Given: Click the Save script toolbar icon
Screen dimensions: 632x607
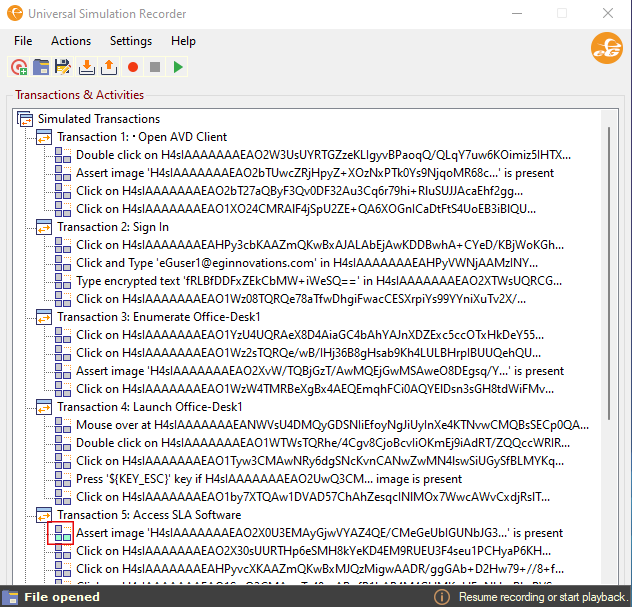Looking at the screenshot, I should point(63,67).
